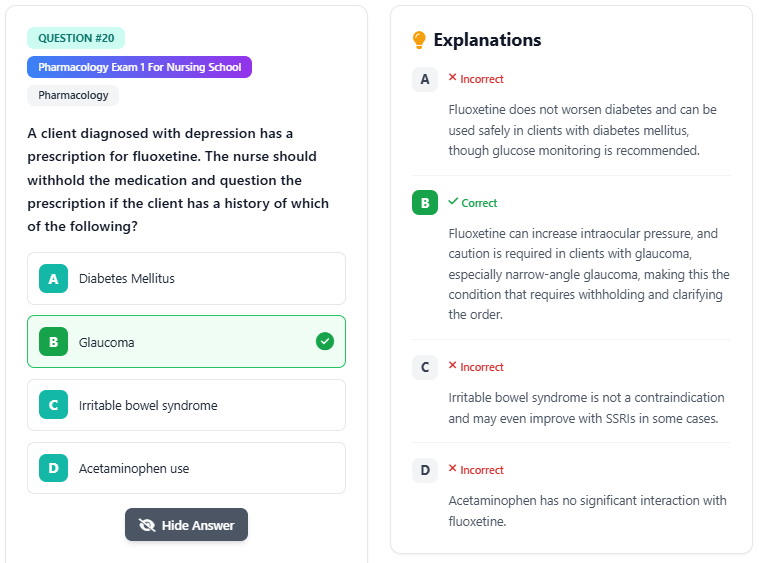
Task: Click the green B badge beside Glaucoma
Action: pos(53,342)
